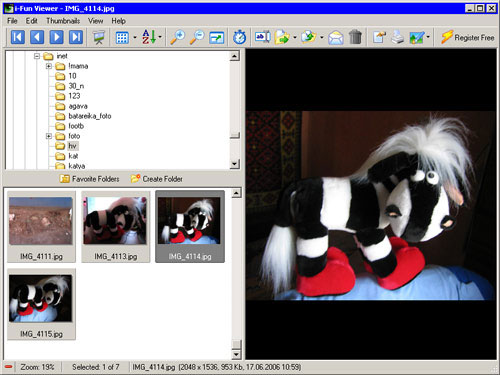The height and width of the screenshot is (375, 500).
Task: Open the sort order dropdown arrow
Action: [x=160, y=37]
